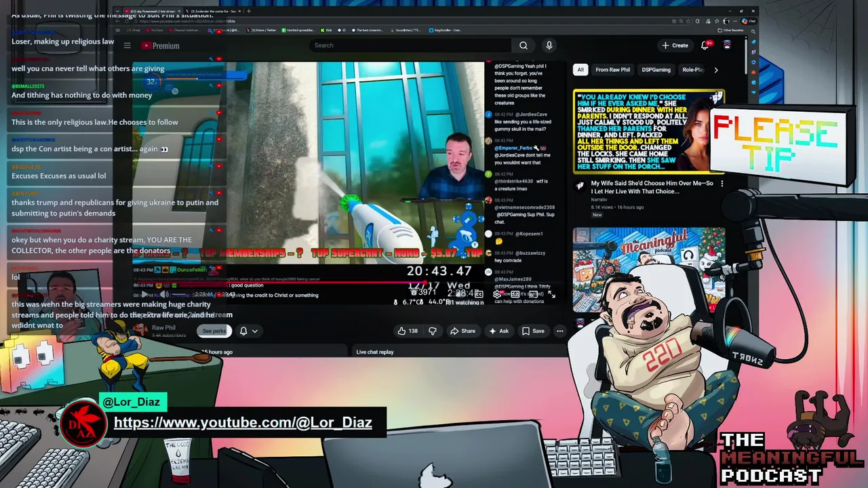Open the YouTube bookmark
868x488 pixels.
pos(154,30)
